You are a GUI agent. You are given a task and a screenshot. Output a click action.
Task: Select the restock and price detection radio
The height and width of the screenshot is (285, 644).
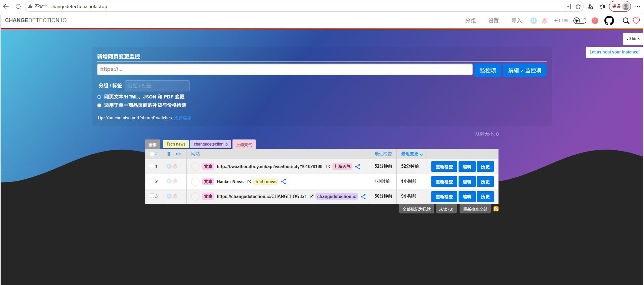[99, 105]
